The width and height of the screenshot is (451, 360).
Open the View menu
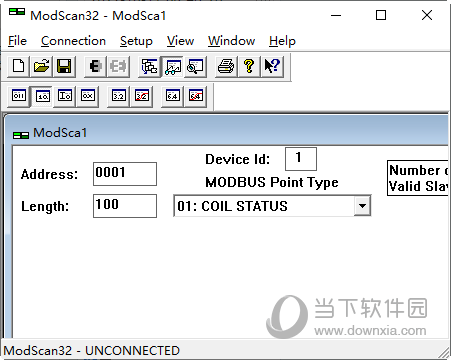(x=180, y=41)
